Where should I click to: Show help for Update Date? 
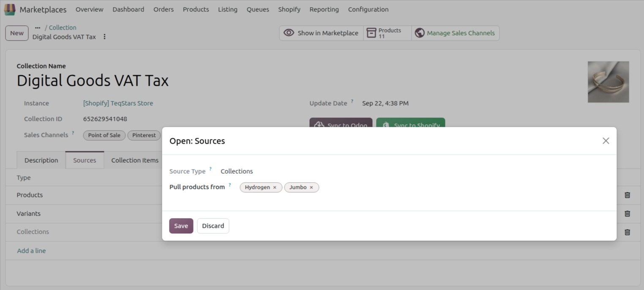(x=352, y=101)
